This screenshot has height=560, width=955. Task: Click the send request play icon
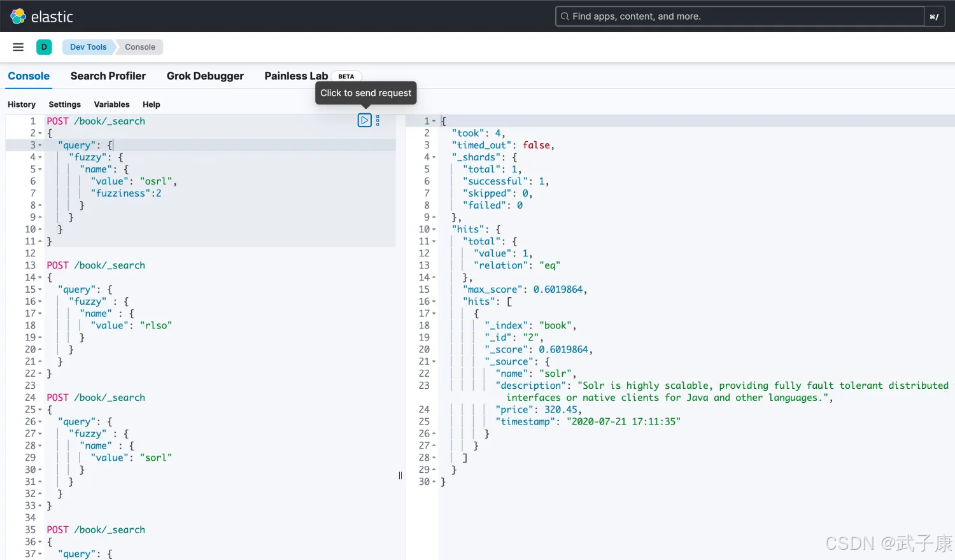tap(364, 120)
